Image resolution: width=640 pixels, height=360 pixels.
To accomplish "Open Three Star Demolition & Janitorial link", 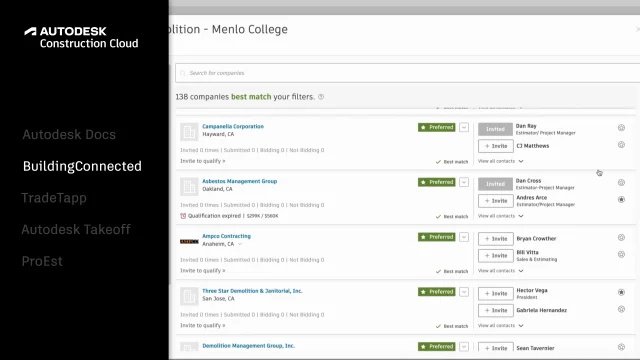I will coord(252,291).
